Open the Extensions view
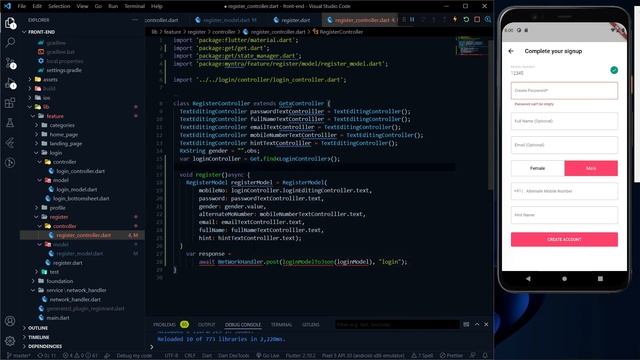 pos(10,102)
